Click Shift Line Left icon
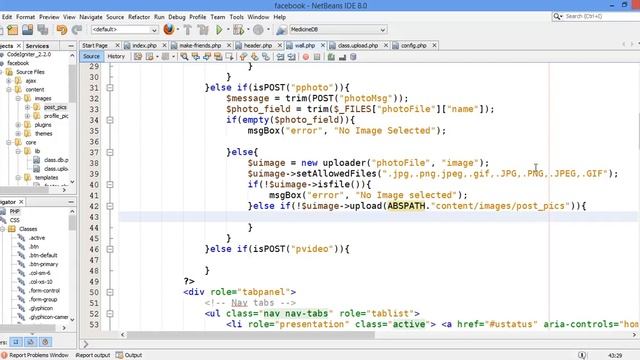Screen dimensions: 640x360 (280, 57)
